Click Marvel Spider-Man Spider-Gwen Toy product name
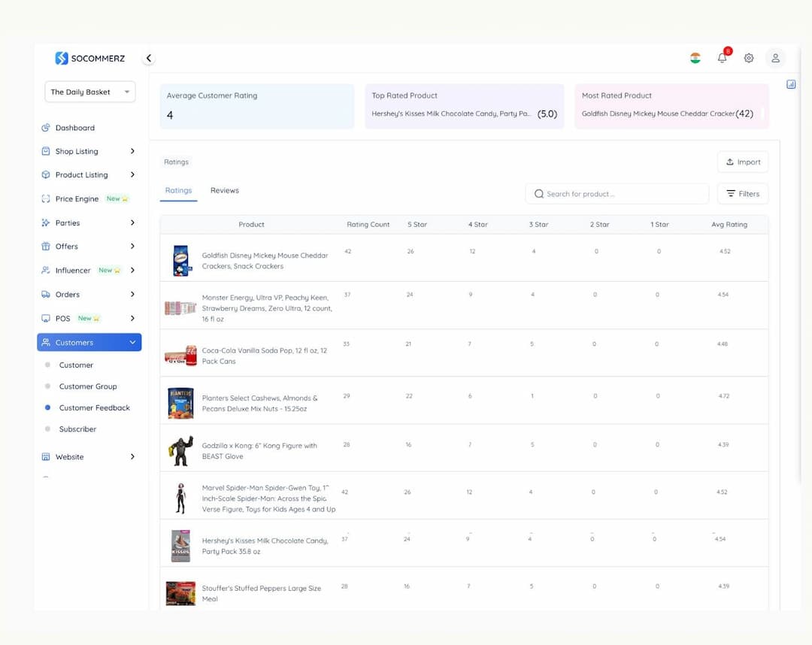This screenshot has height=645, width=812. coord(268,498)
